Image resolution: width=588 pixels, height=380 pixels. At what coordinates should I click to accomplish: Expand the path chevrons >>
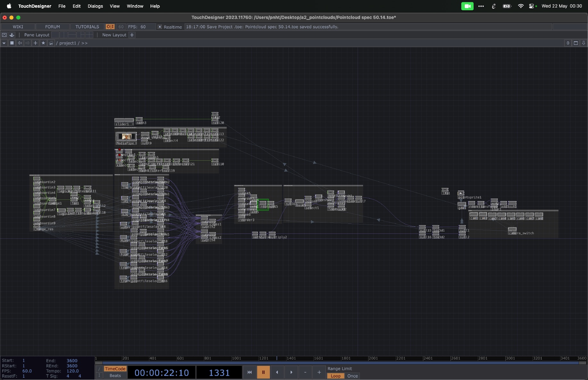pos(84,43)
